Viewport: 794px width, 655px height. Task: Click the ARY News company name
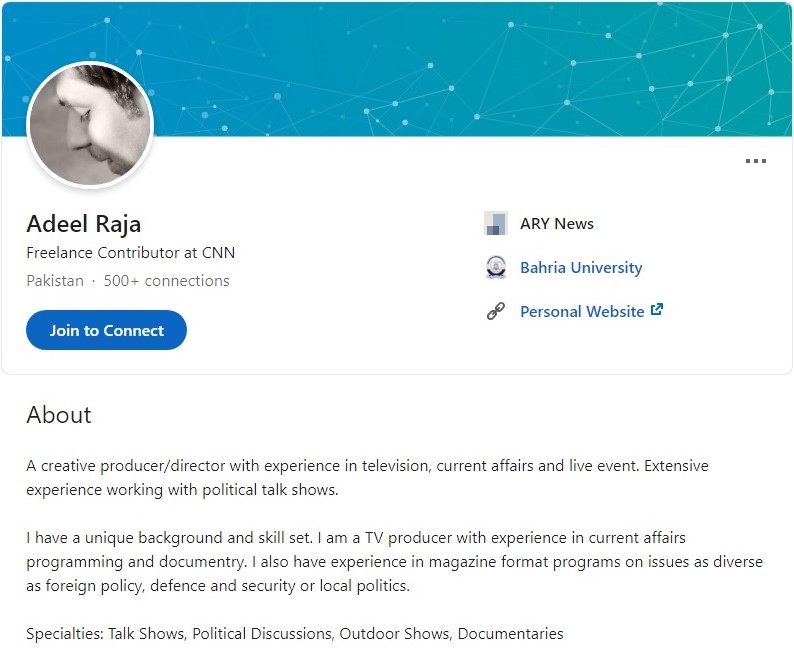pos(557,224)
